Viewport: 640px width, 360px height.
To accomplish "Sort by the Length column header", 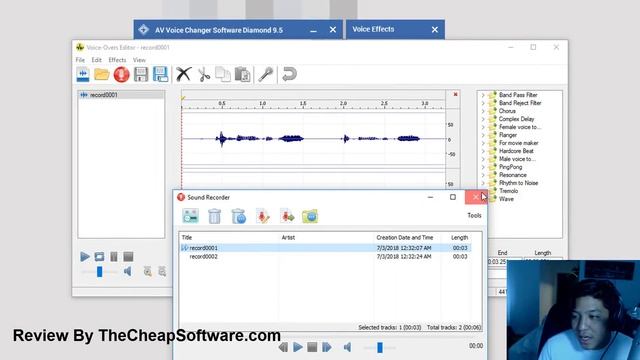I will tap(460, 238).
